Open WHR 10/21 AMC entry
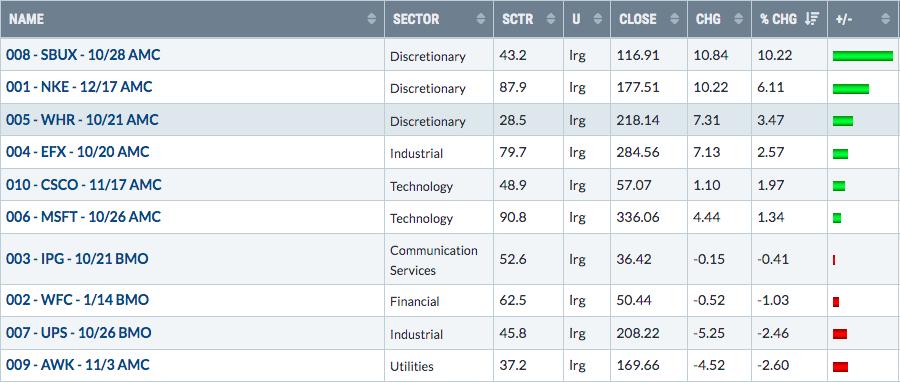The image size is (900, 383). pos(82,120)
